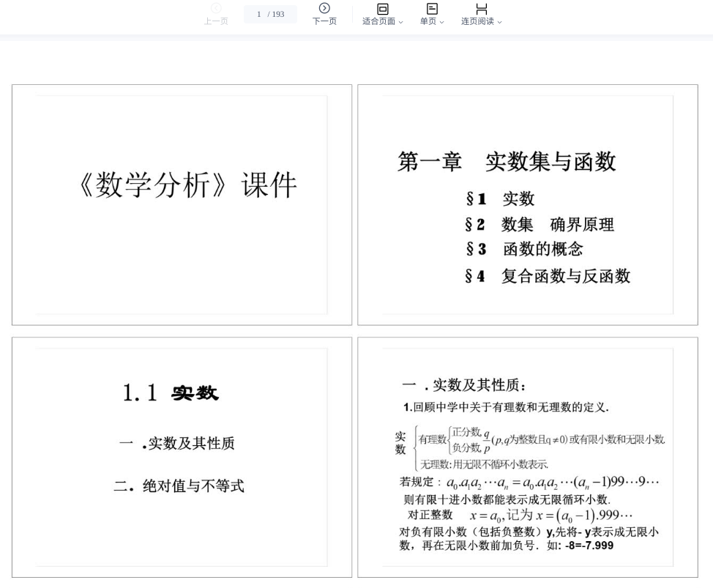Click the next page arrow icon
Screen dimensions: 713x588
pos(324,8)
